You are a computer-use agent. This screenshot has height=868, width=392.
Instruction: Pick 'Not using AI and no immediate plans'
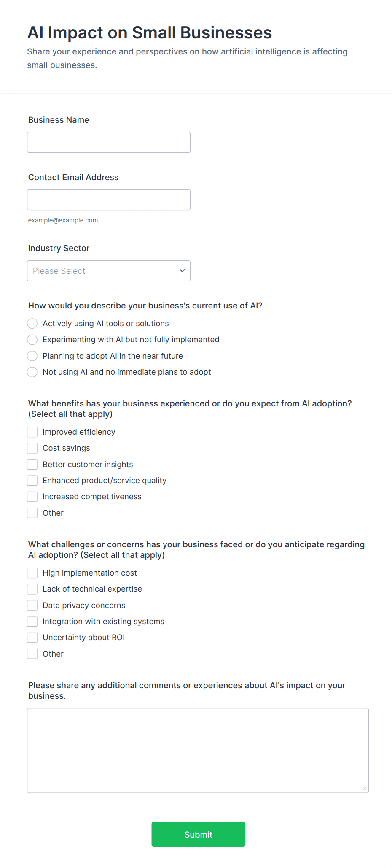coord(32,372)
